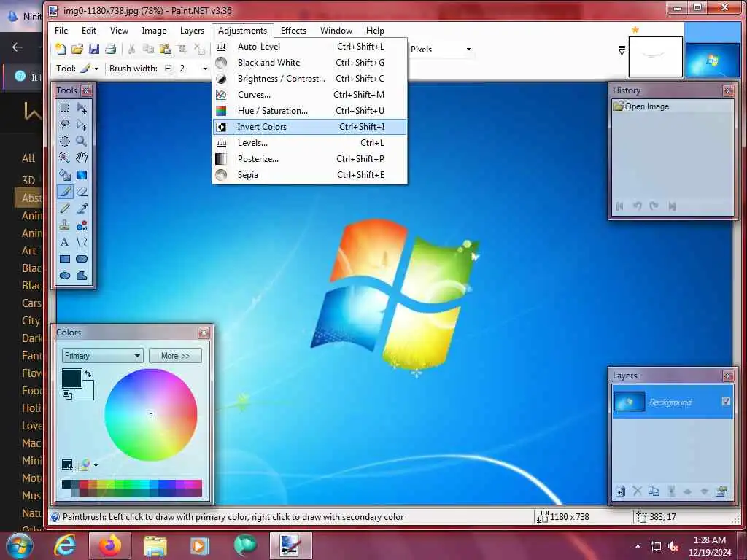The height and width of the screenshot is (560, 747).
Task: Switch to the Windows wallpaper image thumbnail
Action: [713, 60]
